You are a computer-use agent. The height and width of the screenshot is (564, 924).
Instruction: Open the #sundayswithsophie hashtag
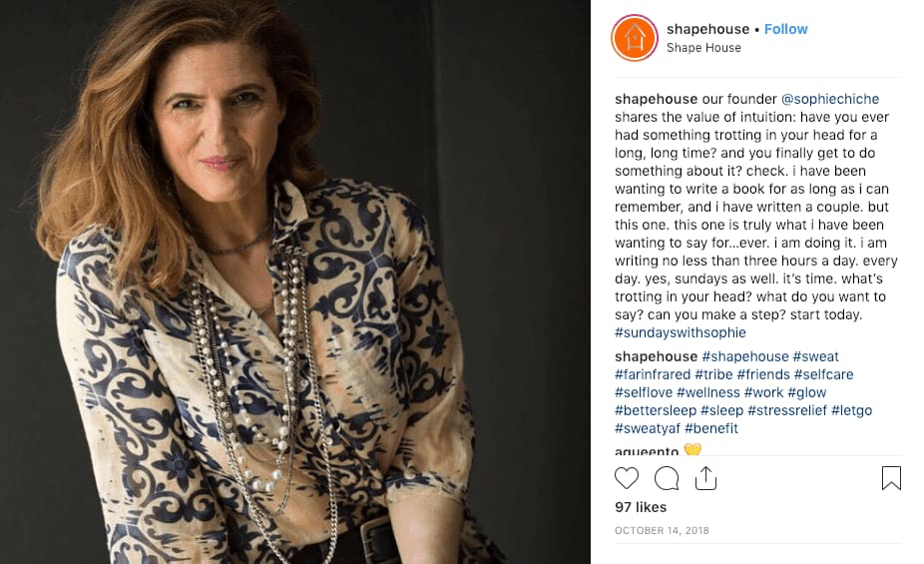coord(681,332)
